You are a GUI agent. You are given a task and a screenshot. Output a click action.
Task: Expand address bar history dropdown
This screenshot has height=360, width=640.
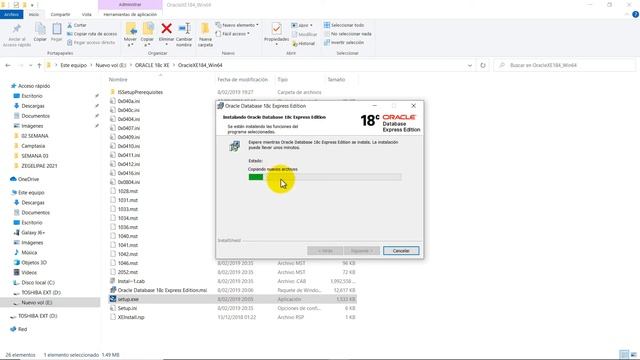point(470,65)
